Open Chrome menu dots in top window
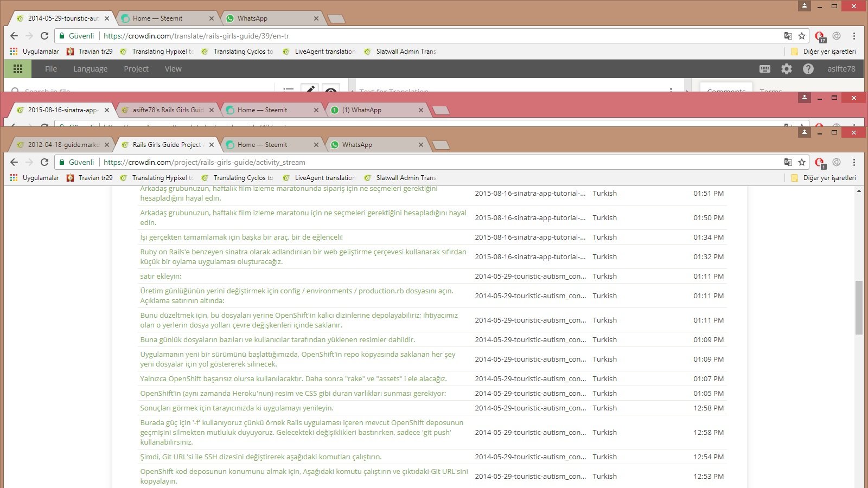 point(854,36)
